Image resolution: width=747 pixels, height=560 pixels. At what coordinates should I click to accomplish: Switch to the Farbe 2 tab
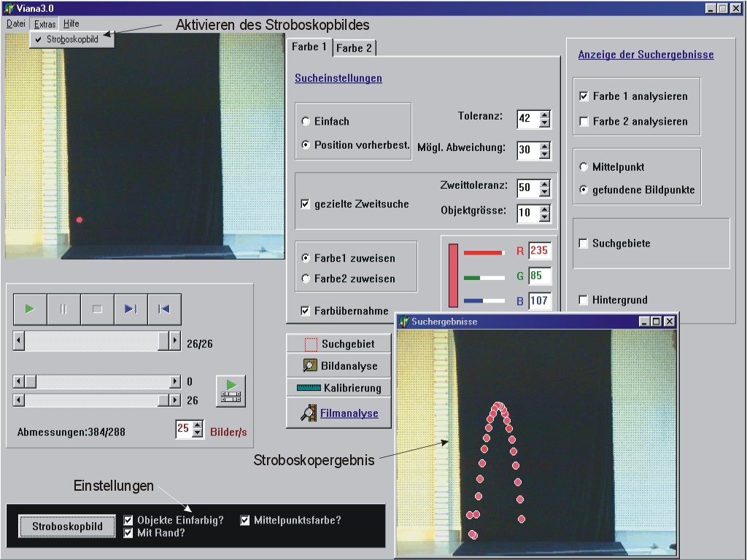(354, 48)
